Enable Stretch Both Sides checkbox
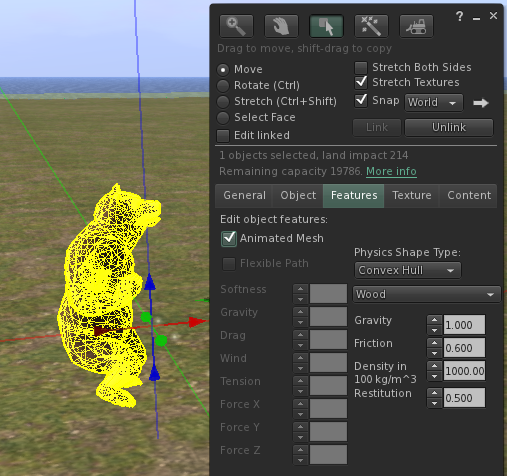Image resolution: width=507 pixels, height=476 pixels. [x=361, y=68]
